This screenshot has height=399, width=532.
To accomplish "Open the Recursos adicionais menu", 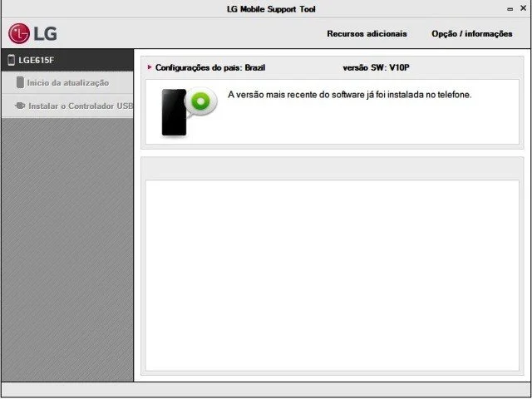I will (x=367, y=34).
